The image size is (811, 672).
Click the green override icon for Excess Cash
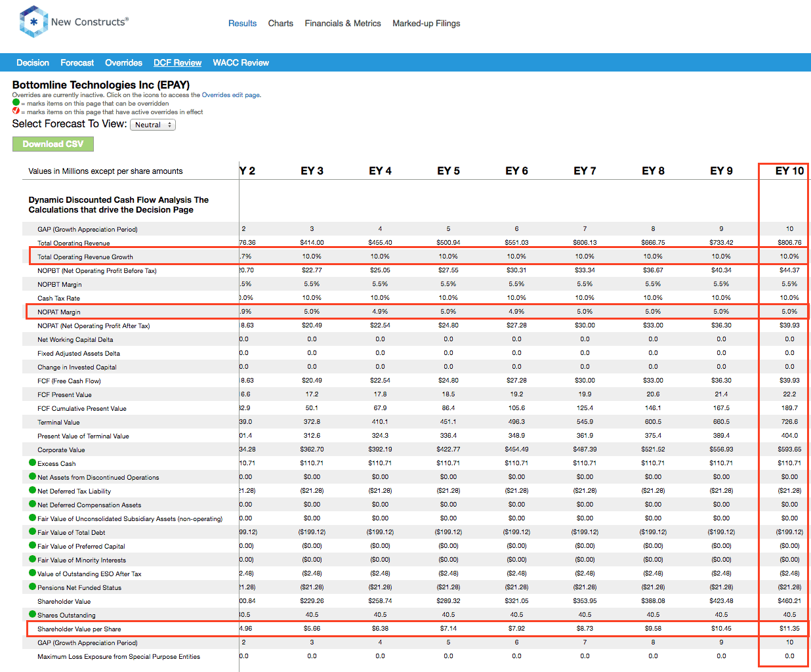tap(32, 463)
